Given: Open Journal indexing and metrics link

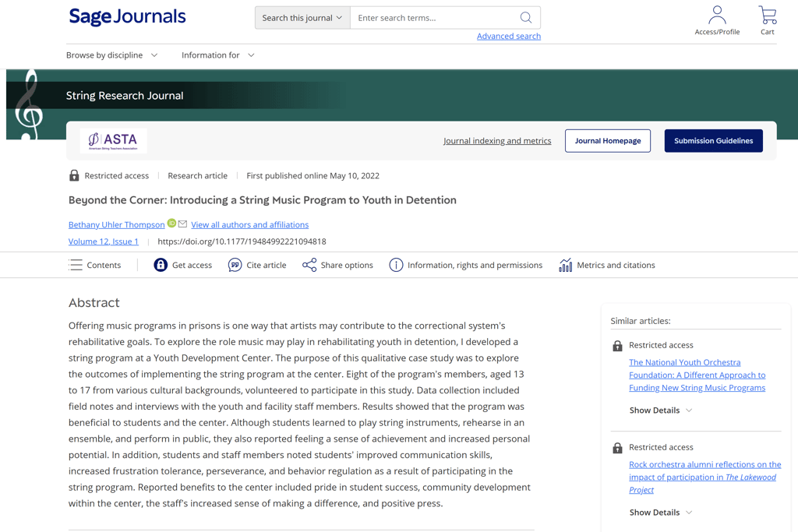Looking at the screenshot, I should click(x=497, y=141).
